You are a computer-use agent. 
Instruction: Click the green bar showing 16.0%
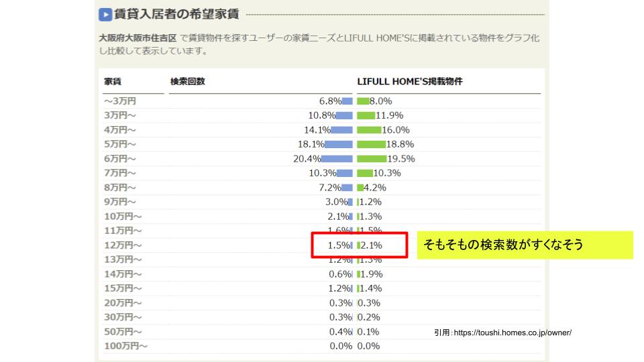[x=369, y=130]
